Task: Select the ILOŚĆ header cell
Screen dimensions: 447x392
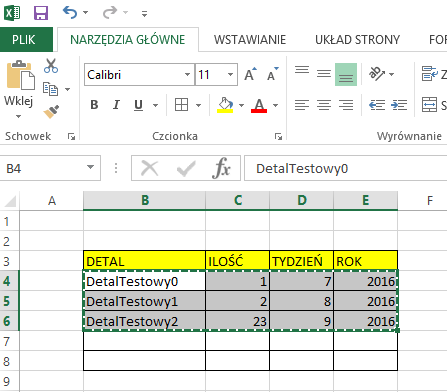Action: tap(237, 260)
